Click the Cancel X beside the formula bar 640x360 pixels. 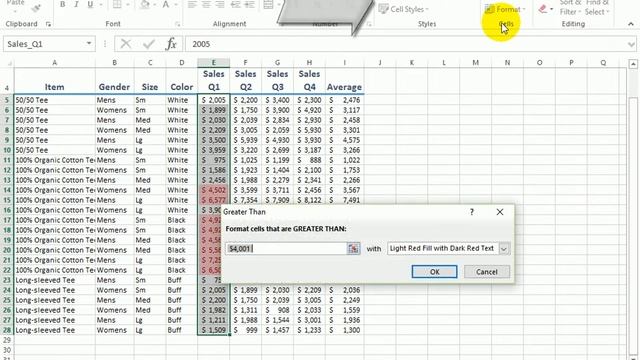[126, 44]
